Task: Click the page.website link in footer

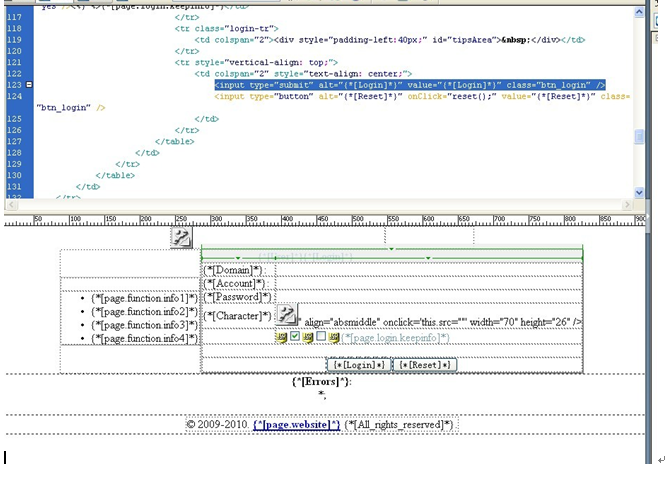Action: tap(296, 424)
